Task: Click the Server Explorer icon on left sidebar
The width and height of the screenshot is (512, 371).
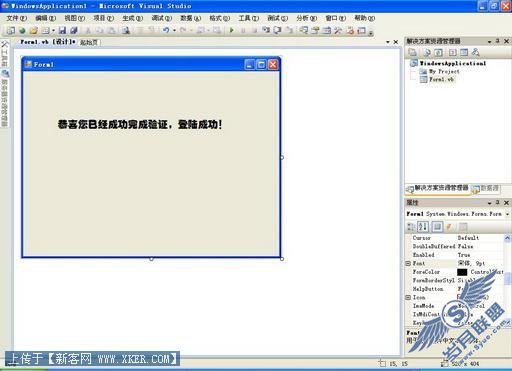Action: point(5,73)
